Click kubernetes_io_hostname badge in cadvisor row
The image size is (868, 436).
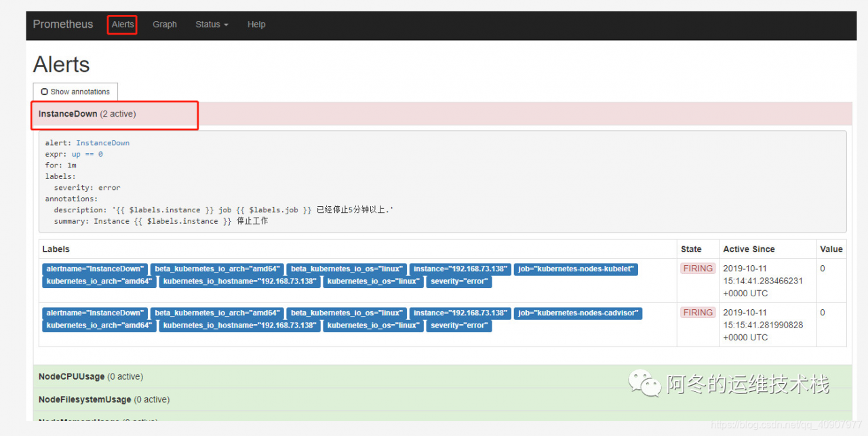tap(239, 325)
